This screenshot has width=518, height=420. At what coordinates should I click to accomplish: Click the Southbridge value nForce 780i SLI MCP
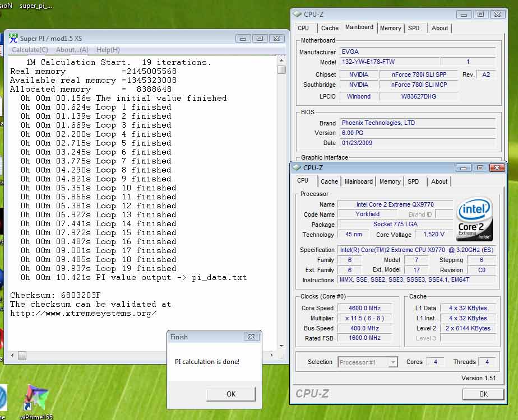[x=419, y=85]
